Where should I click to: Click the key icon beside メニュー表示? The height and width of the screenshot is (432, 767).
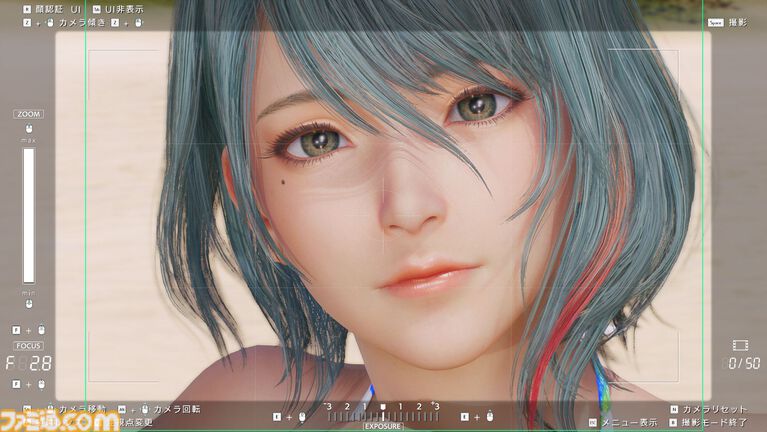point(593,422)
